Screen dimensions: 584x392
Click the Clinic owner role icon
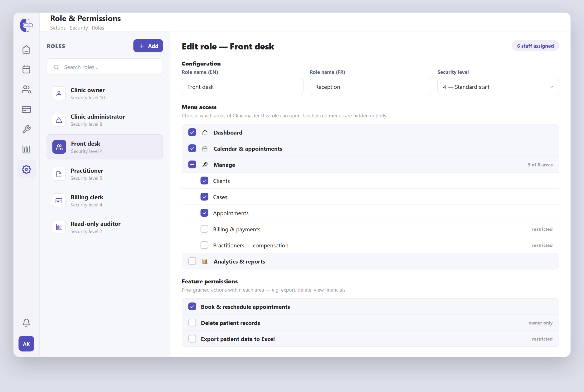click(59, 93)
